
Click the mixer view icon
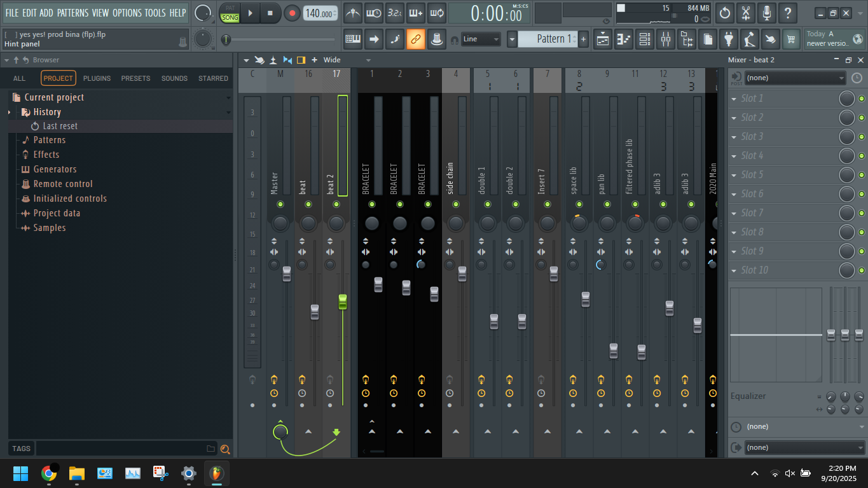click(666, 39)
